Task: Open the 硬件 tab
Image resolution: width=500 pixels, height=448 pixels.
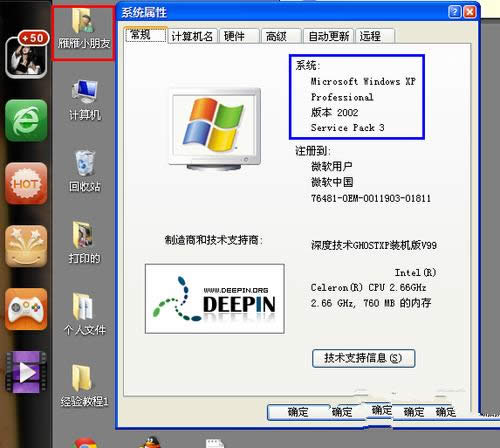Action: [239, 36]
